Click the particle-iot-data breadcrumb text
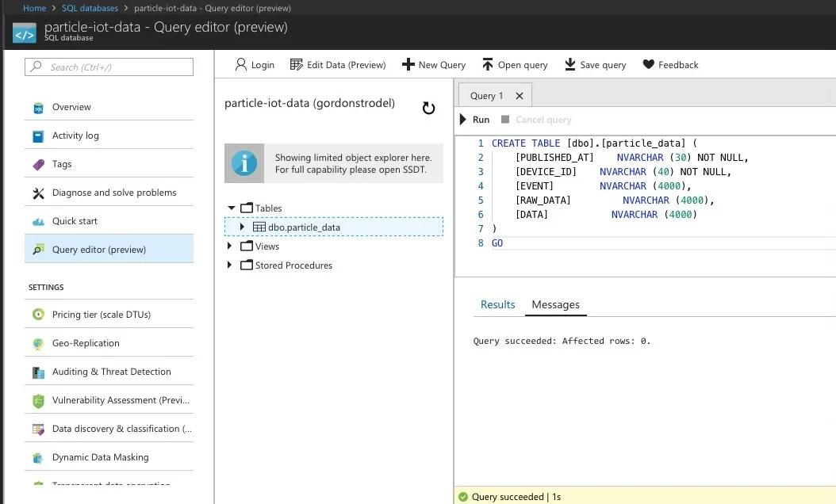836x504 pixels. pos(213,8)
